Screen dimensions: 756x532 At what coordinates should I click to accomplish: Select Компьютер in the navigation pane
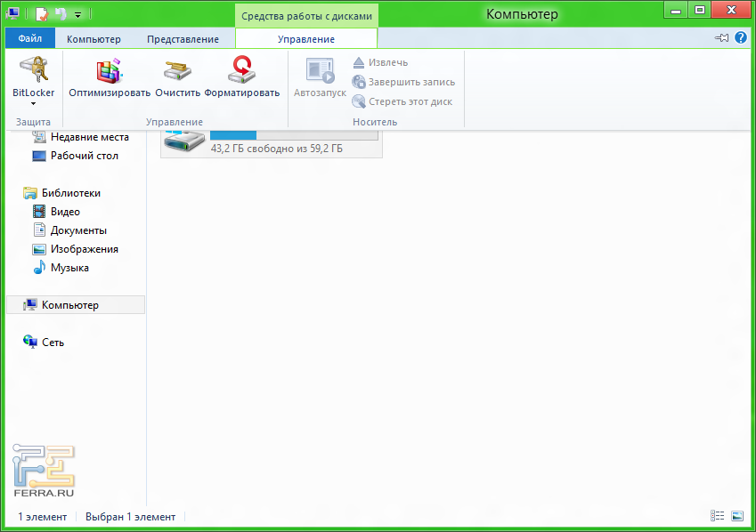click(x=76, y=305)
